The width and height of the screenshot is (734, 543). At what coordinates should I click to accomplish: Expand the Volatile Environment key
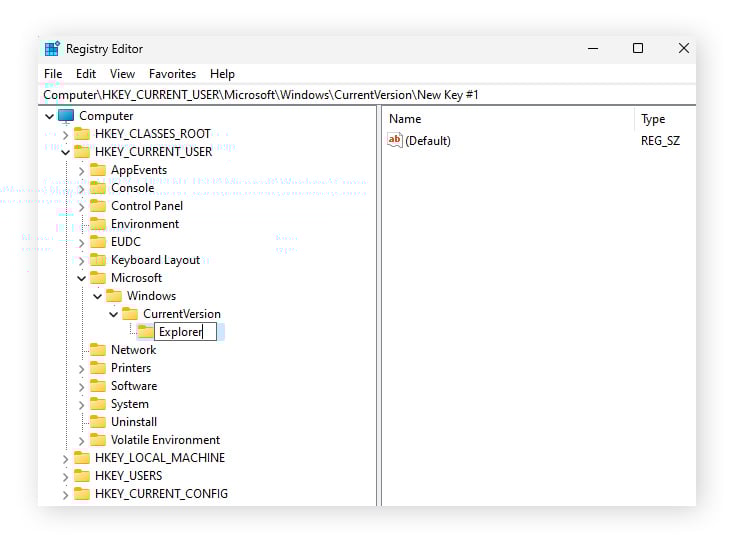point(81,441)
